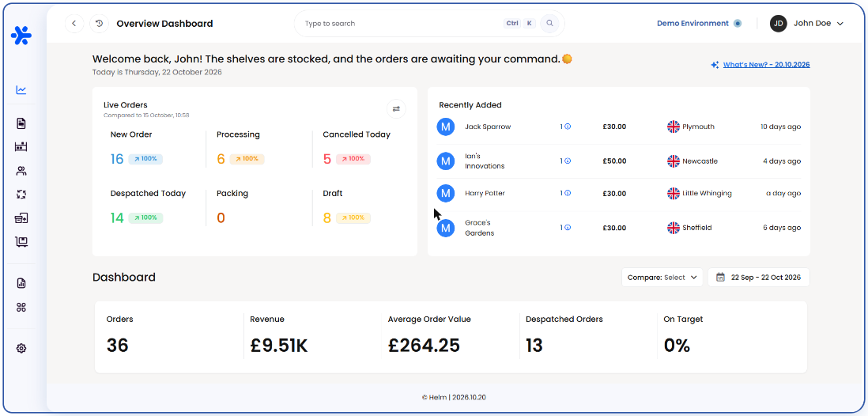Viewport: 868px width, 416px height.
Task: Click the Cancelled Today count 5
Action: click(x=327, y=160)
